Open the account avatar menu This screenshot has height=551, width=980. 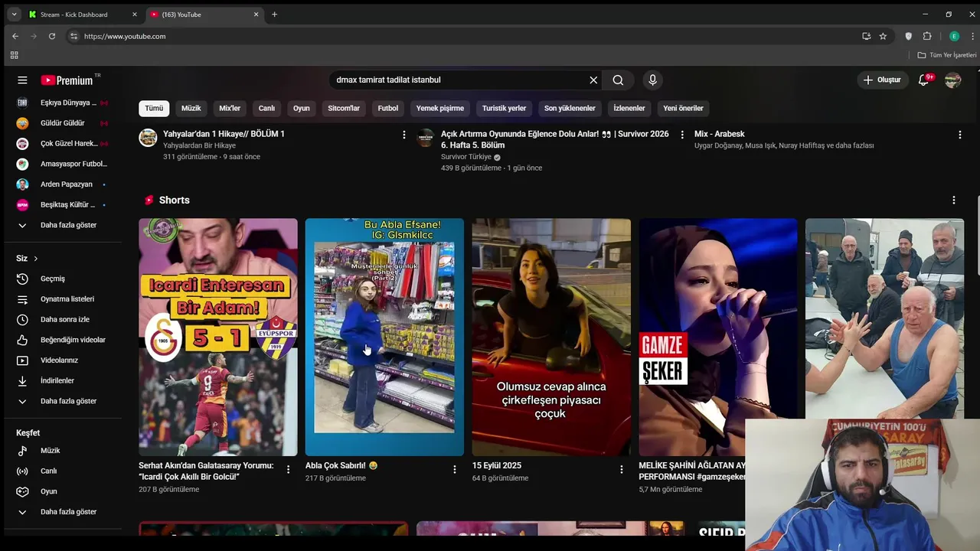pyautogui.click(x=952, y=80)
